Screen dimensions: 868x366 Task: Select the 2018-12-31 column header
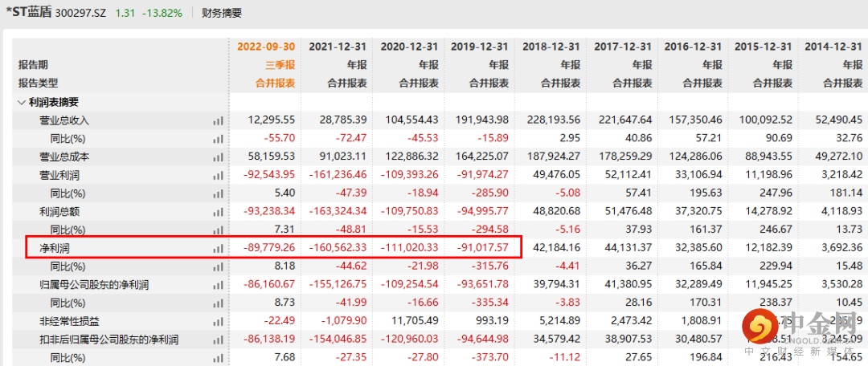(551, 47)
